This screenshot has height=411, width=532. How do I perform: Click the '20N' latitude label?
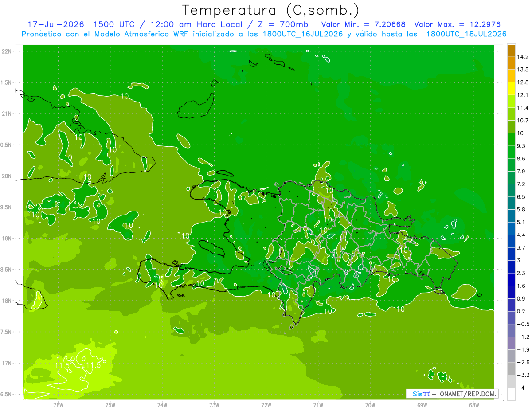[7, 176]
